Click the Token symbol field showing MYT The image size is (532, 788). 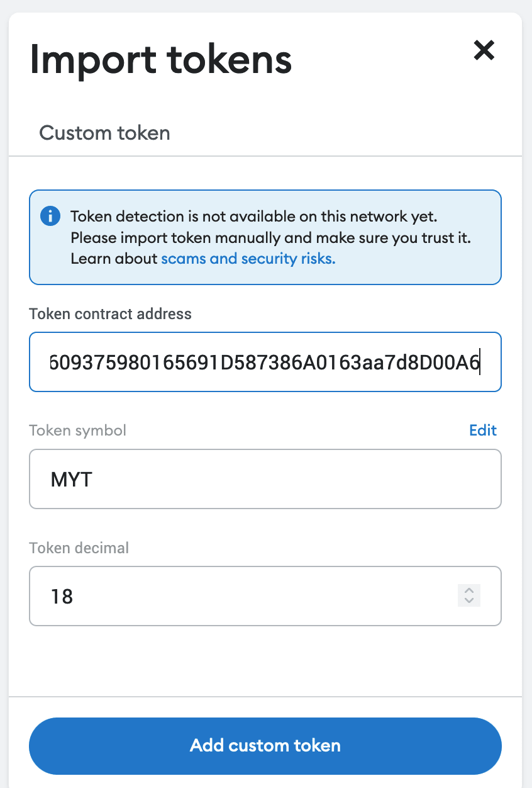pyautogui.click(x=265, y=479)
